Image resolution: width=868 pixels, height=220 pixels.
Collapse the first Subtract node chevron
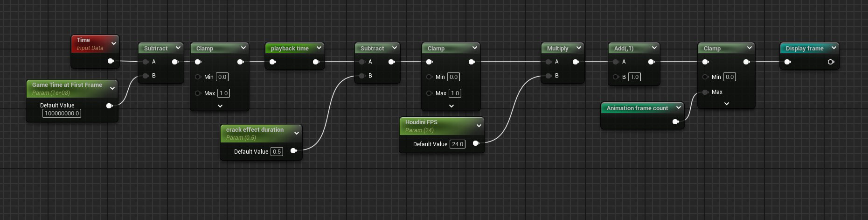pyautogui.click(x=178, y=48)
